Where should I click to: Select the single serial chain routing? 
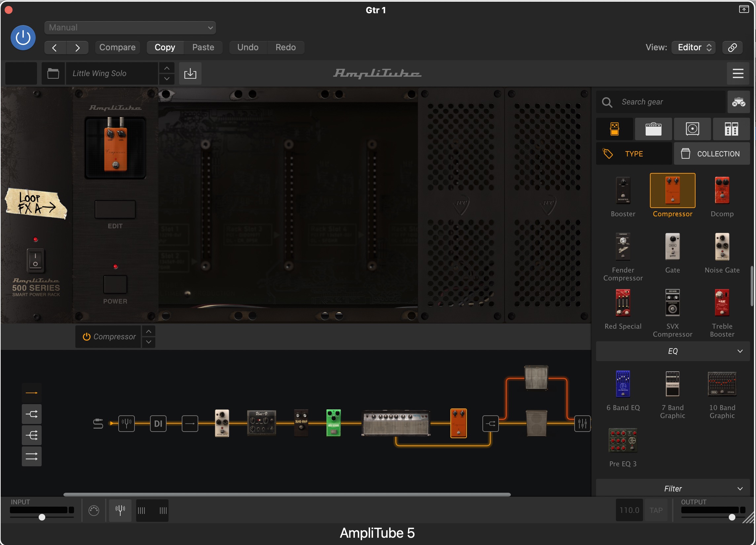(32, 393)
